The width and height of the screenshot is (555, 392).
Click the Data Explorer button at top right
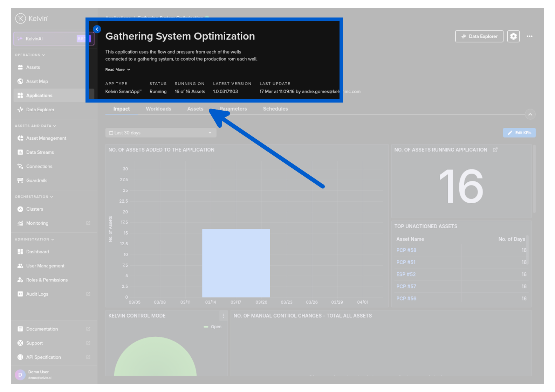click(479, 36)
